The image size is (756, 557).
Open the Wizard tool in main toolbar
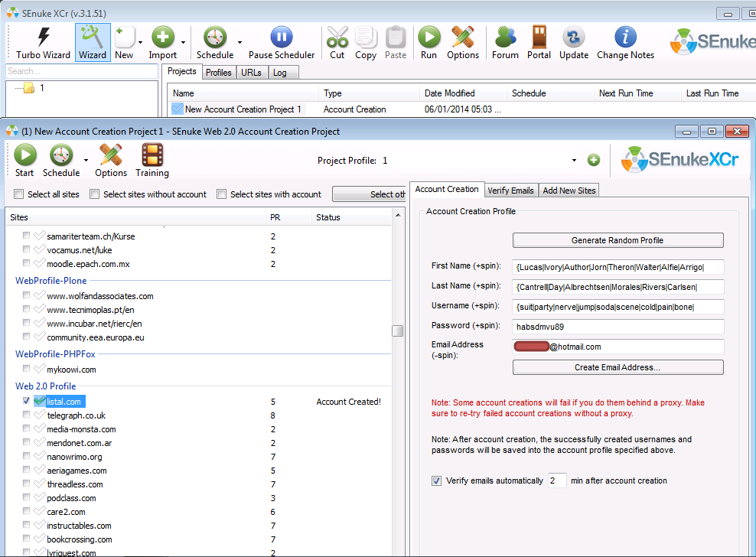coord(93,42)
